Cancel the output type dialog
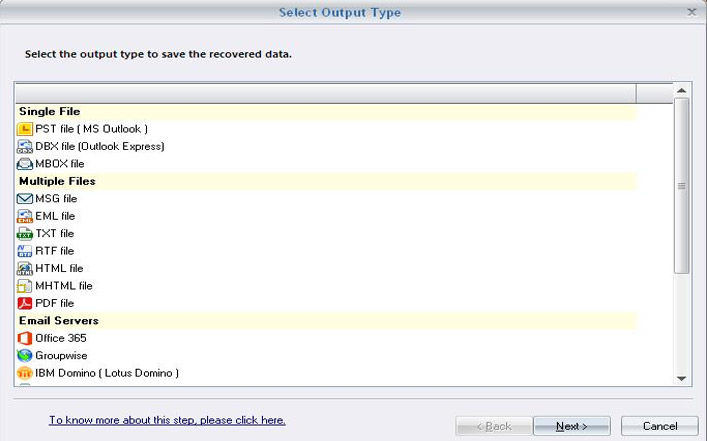707x441 pixels. coord(660,426)
